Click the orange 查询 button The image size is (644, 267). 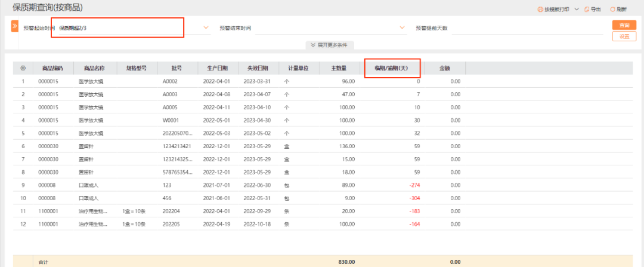tap(624, 24)
